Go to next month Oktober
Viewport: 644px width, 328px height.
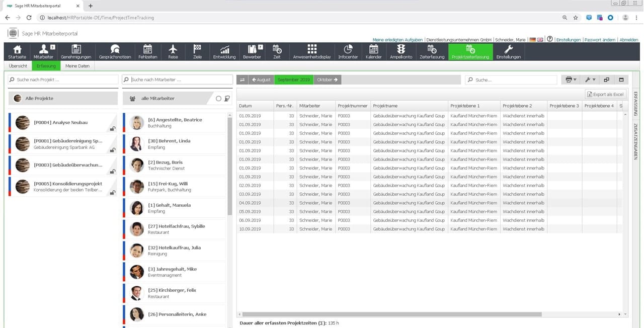pos(327,79)
